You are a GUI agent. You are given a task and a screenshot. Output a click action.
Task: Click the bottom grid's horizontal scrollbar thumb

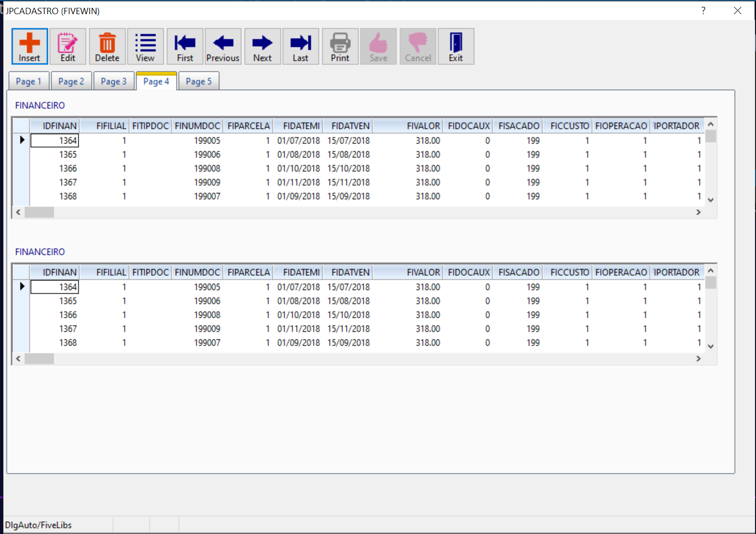point(39,359)
